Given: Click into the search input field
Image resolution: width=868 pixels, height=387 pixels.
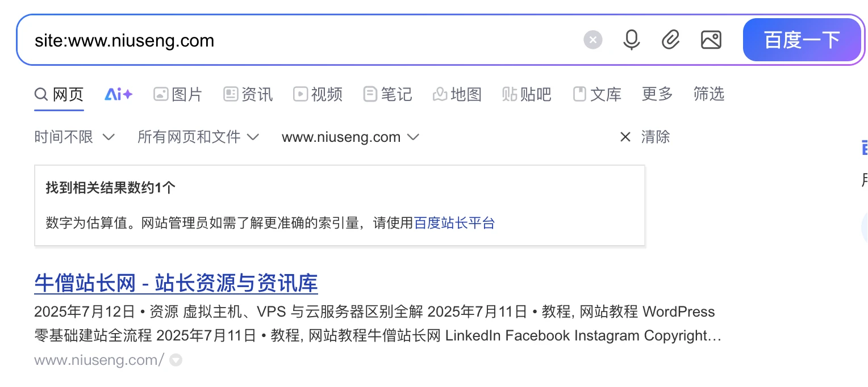Looking at the screenshot, I should [x=284, y=40].
